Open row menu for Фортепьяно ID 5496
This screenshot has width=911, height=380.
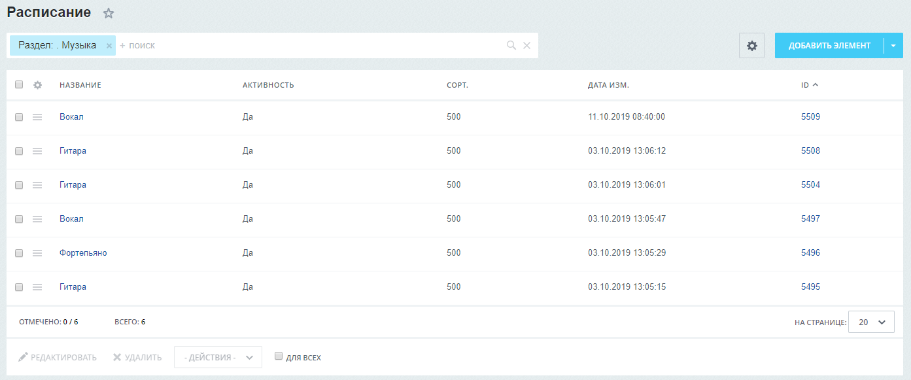coord(37,253)
